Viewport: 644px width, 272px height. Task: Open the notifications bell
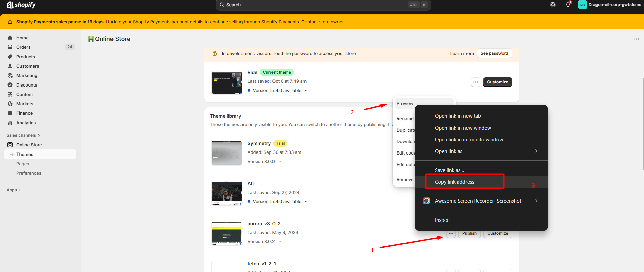pyautogui.click(x=568, y=5)
